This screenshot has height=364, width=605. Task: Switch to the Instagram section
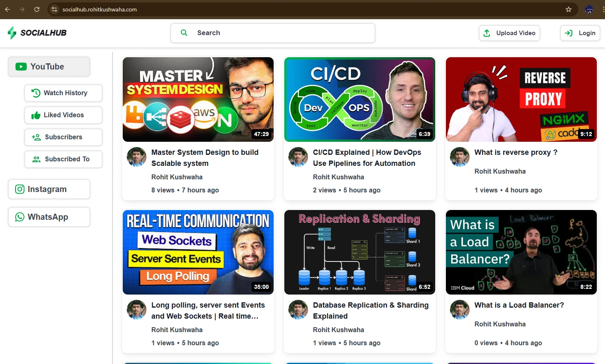(x=49, y=189)
